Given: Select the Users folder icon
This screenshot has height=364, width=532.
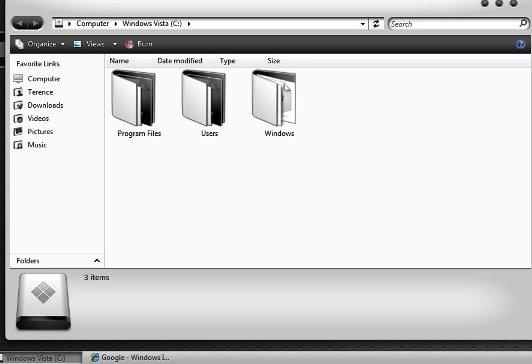Looking at the screenshot, I should click(x=204, y=98).
